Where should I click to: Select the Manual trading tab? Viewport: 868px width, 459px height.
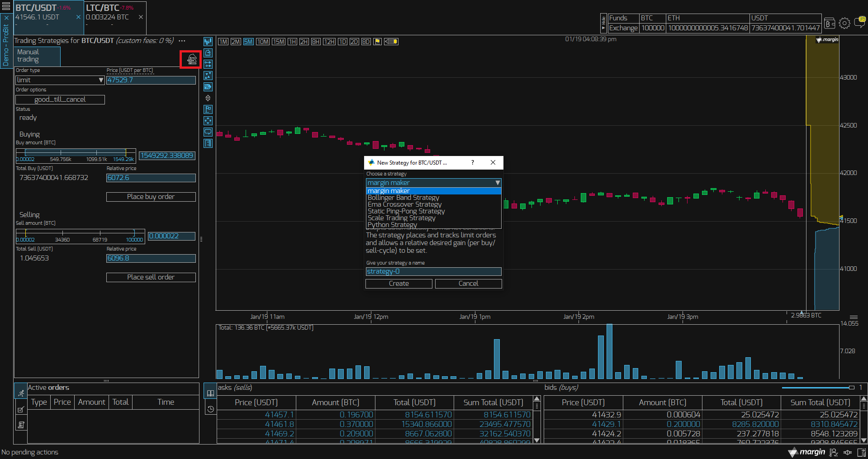[37, 56]
